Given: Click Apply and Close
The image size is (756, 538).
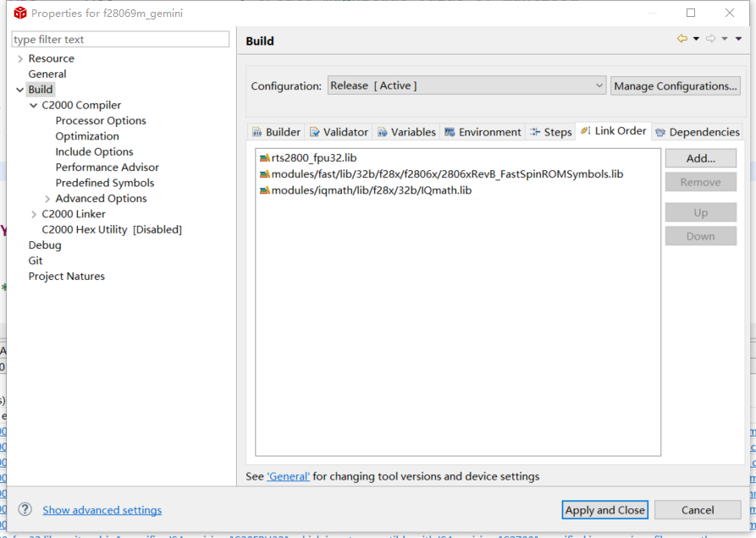Looking at the screenshot, I should point(604,510).
